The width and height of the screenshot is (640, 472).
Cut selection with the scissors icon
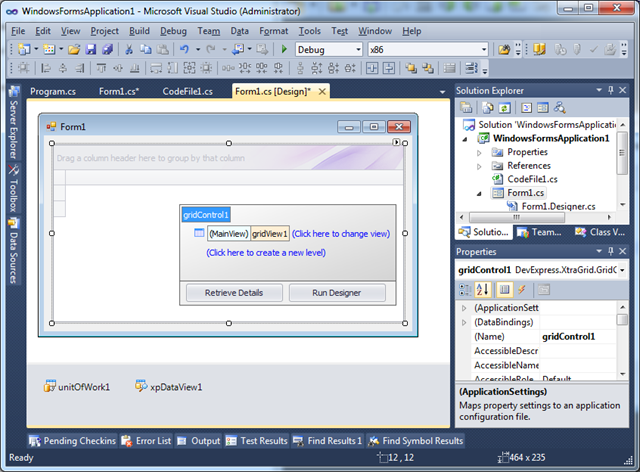129,49
